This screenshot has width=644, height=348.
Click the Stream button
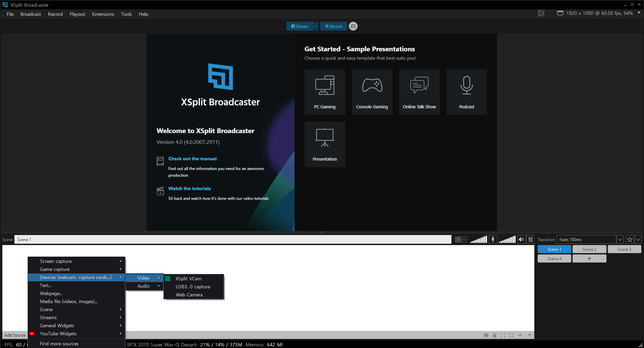(x=300, y=26)
